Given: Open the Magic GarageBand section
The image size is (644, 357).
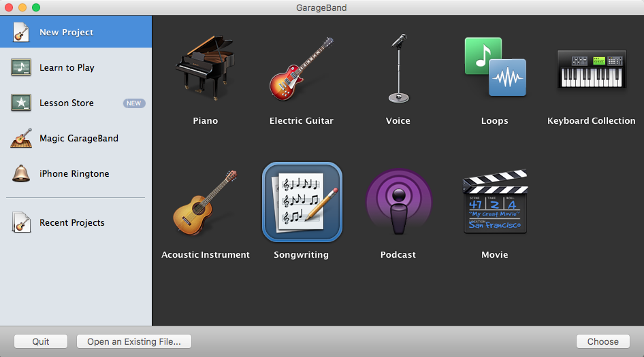Looking at the screenshot, I should 76,138.
